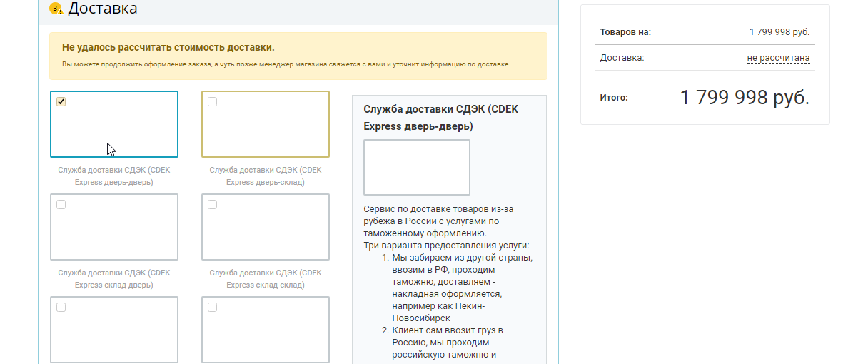Click the 'не рассчитана' delivery cost link
Screen dimensions: 868x364
coord(778,58)
